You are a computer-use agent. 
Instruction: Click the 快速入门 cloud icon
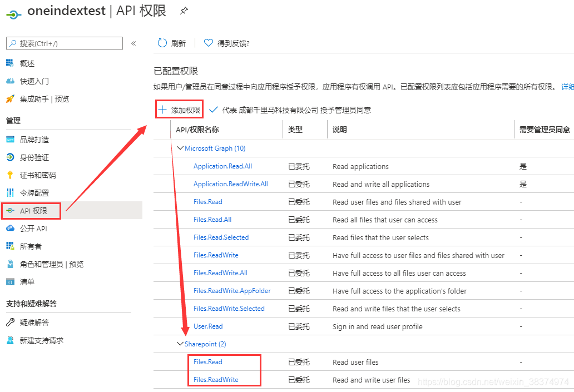[x=10, y=81]
